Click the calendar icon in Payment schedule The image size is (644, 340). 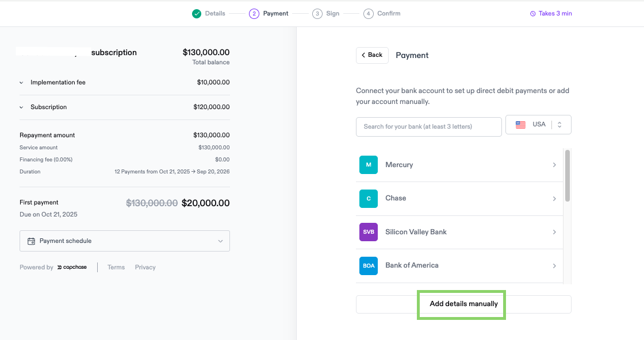31,241
